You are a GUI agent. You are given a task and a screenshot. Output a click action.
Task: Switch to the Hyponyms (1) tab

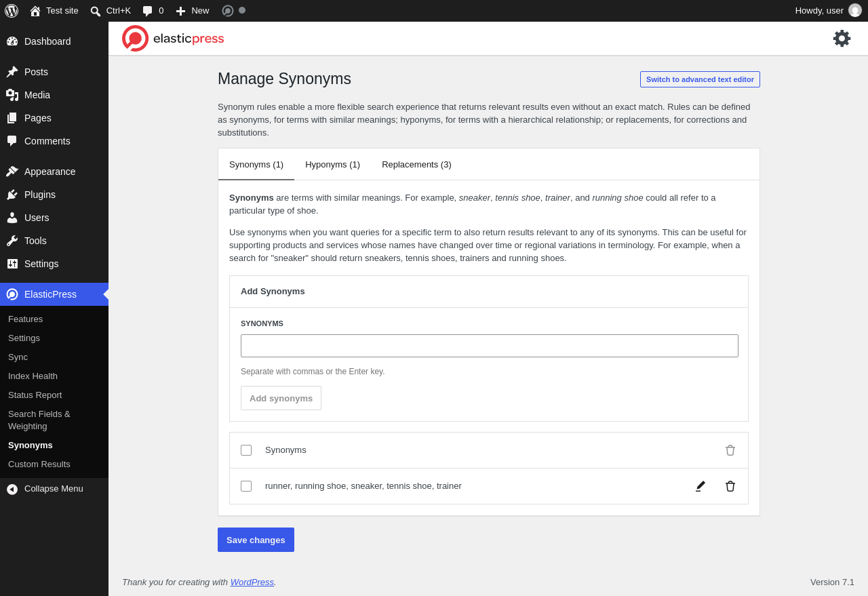point(332,164)
